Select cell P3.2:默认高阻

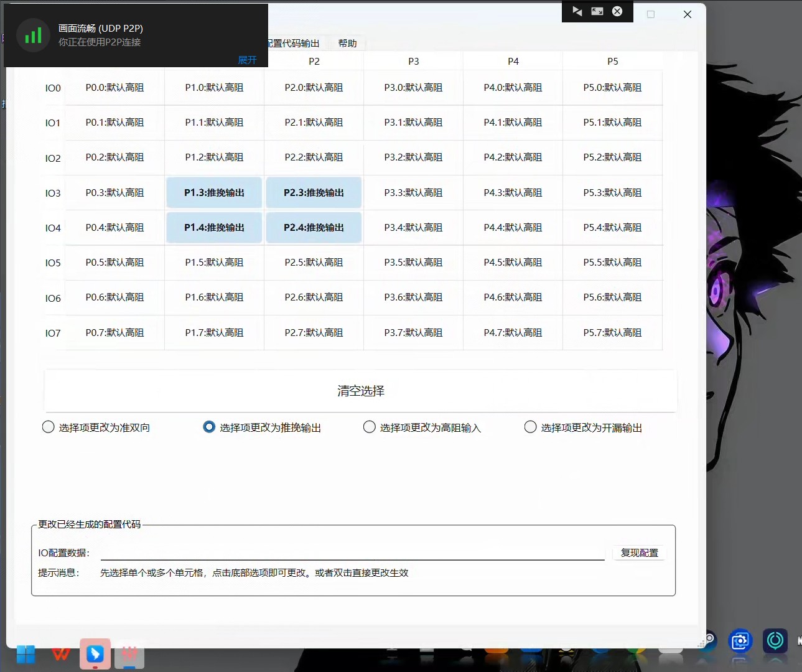pyautogui.click(x=413, y=157)
